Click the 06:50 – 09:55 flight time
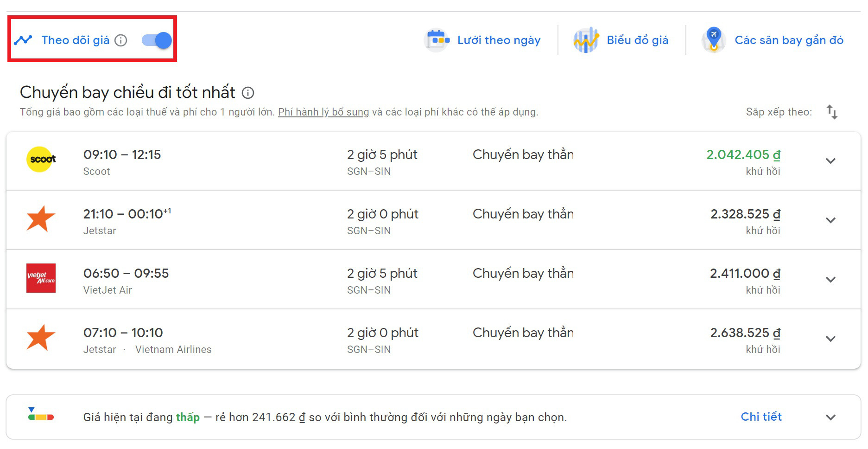The width and height of the screenshot is (868, 449). [126, 273]
